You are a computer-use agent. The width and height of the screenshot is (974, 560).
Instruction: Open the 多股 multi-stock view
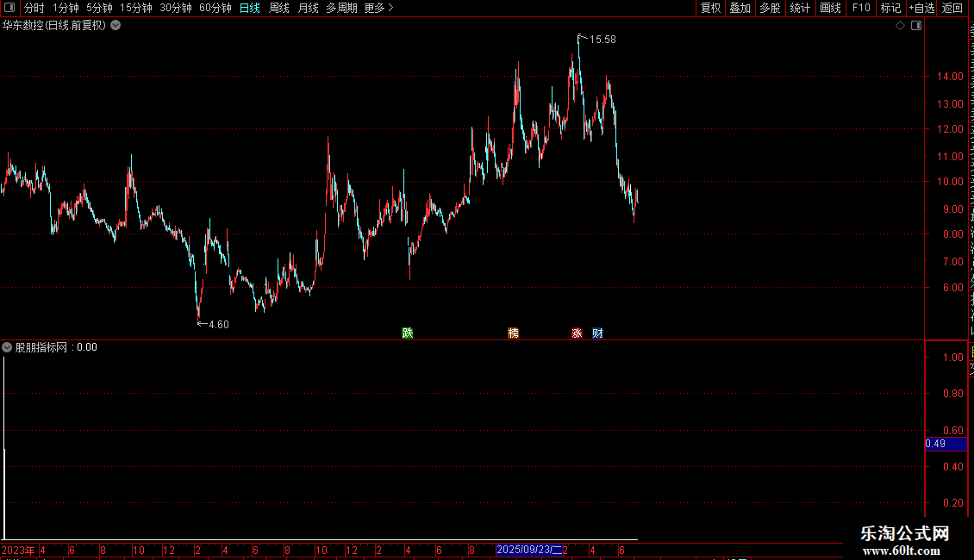[771, 8]
